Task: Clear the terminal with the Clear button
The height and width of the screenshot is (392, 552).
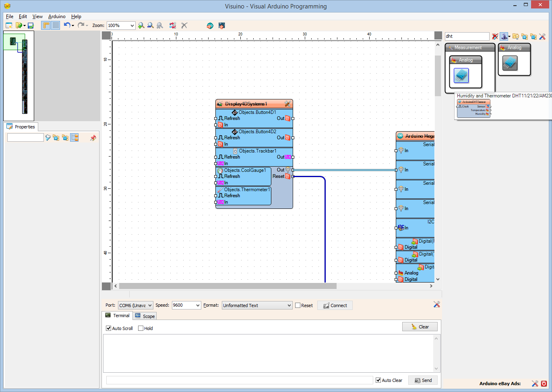Action: click(x=420, y=326)
